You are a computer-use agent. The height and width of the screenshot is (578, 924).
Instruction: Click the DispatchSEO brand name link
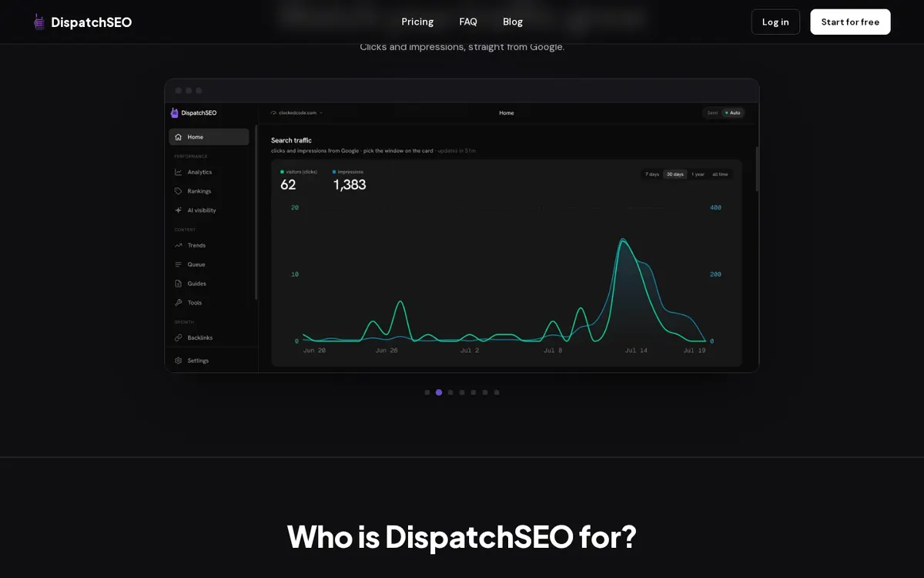pos(92,22)
